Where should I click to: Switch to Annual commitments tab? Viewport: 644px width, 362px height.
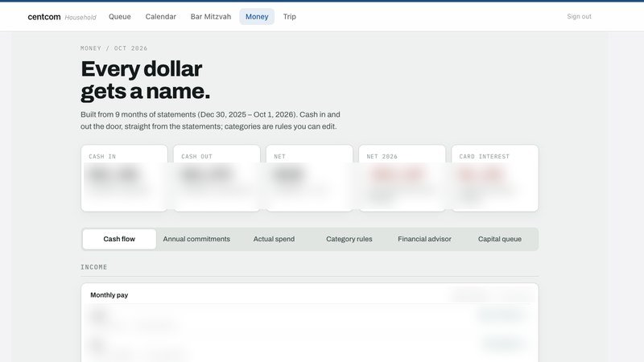196,239
